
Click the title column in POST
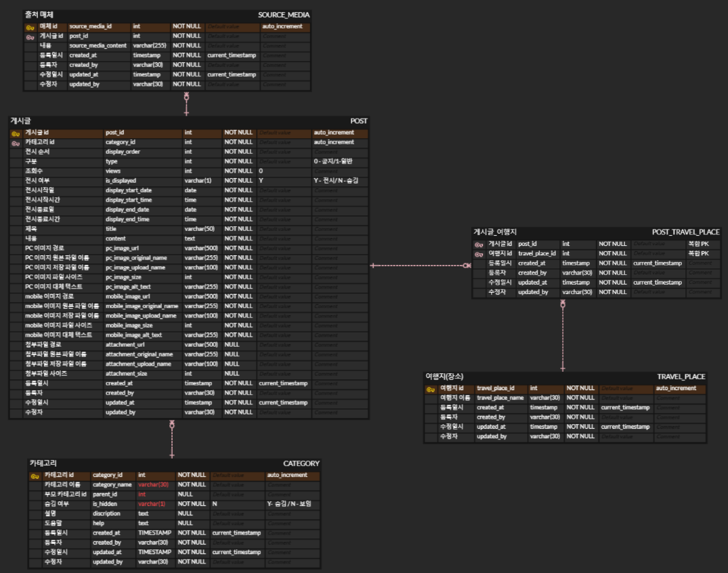click(x=111, y=229)
